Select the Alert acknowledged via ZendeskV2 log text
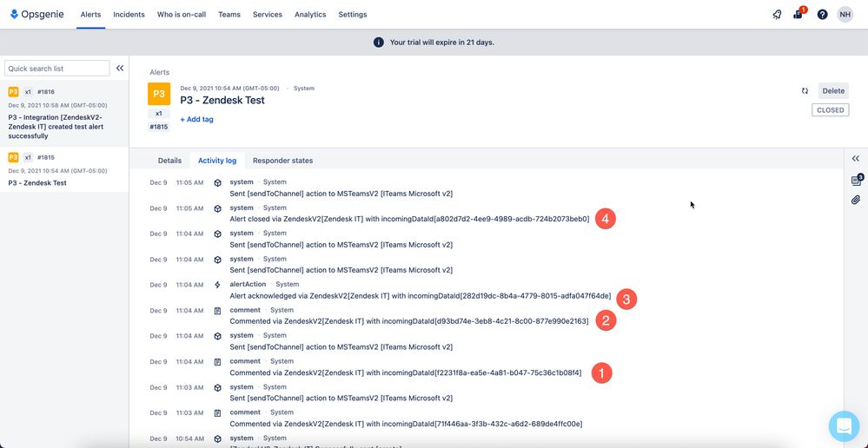 (x=421, y=296)
